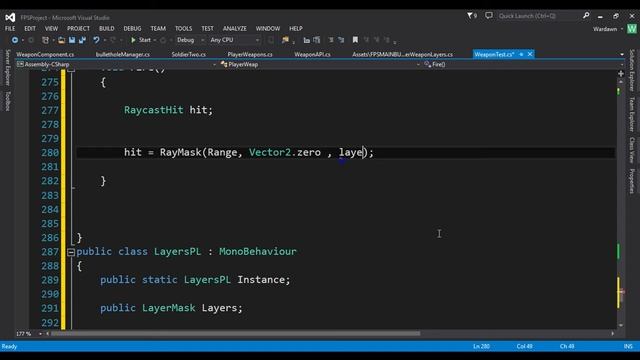Click inside the Quick Launch search field
This screenshot has width=640, height=360.
538,16
